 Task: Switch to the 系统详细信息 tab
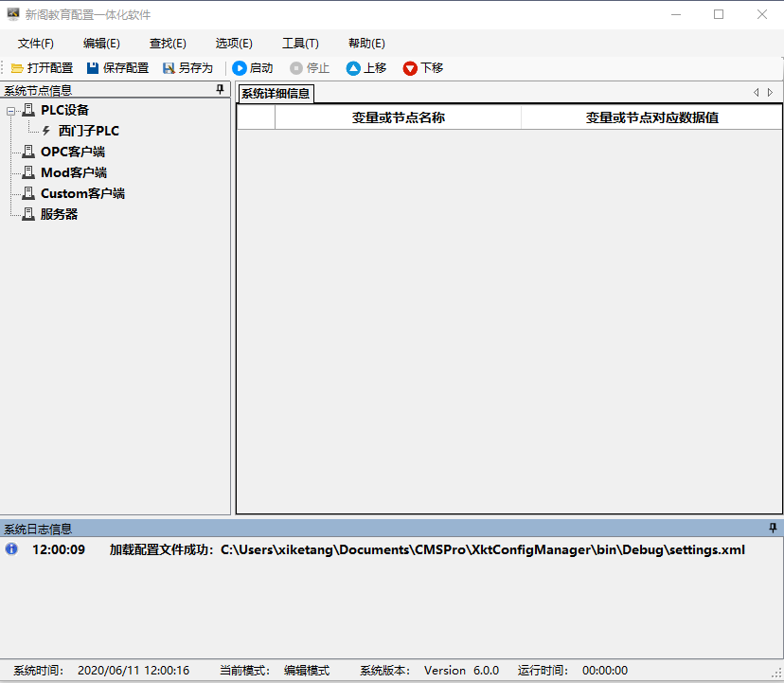(x=276, y=94)
